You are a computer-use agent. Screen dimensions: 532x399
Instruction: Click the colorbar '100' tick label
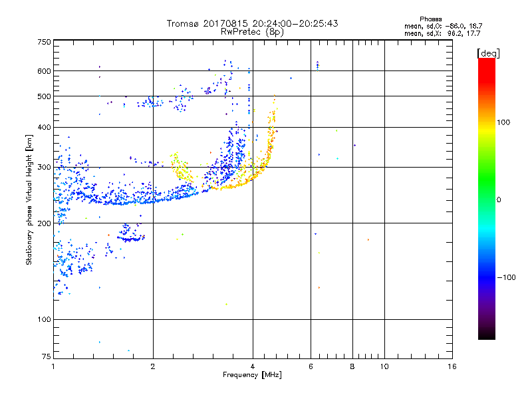tap(503, 122)
